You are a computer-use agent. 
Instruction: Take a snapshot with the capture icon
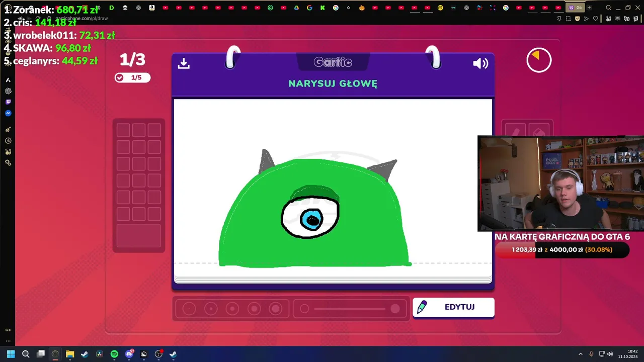pos(568,19)
